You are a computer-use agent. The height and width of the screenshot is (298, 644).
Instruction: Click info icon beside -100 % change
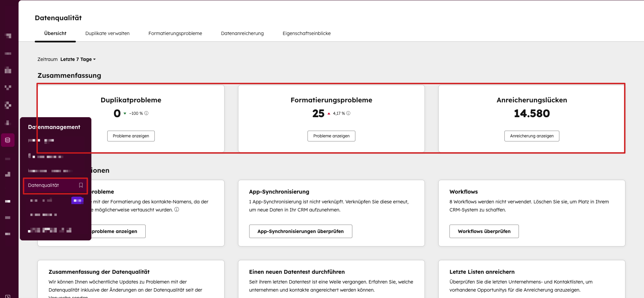[x=146, y=113]
